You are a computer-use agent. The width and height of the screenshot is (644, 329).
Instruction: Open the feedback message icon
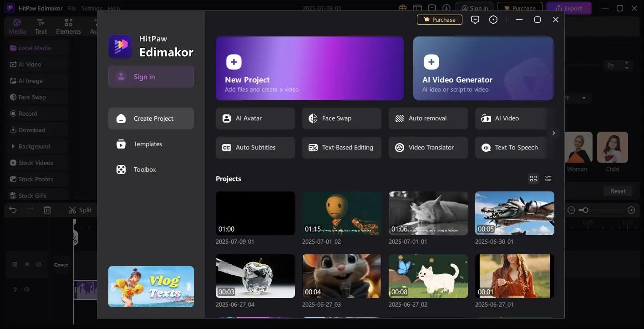tap(475, 20)
